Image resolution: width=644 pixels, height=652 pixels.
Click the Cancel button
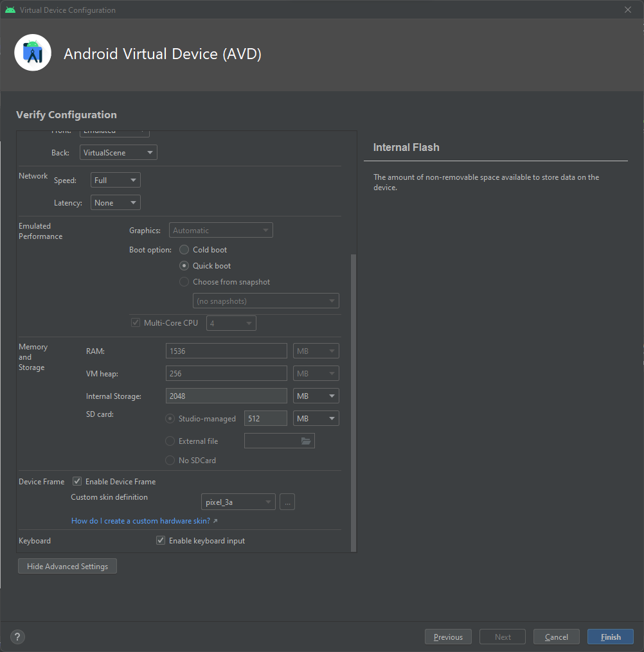click(x=556, y=637)
